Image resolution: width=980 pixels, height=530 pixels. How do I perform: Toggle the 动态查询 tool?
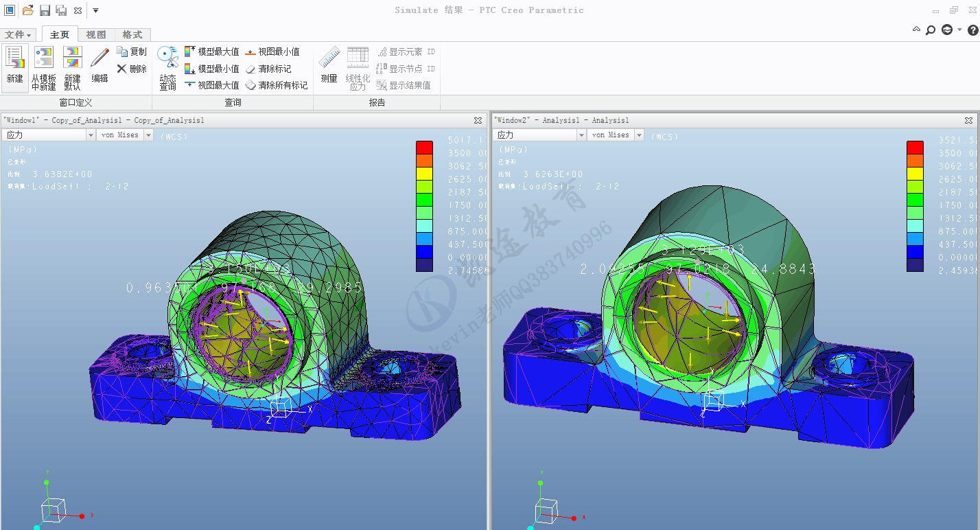tap(168, 69)
